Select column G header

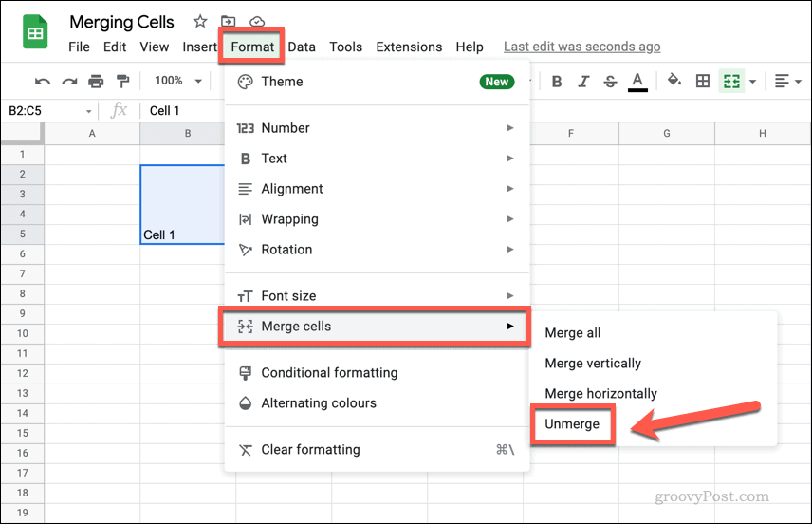[x=667, y=134]
